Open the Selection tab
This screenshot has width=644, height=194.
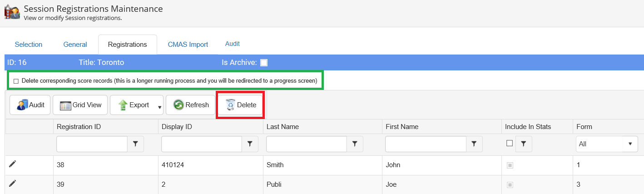(29, 45)
